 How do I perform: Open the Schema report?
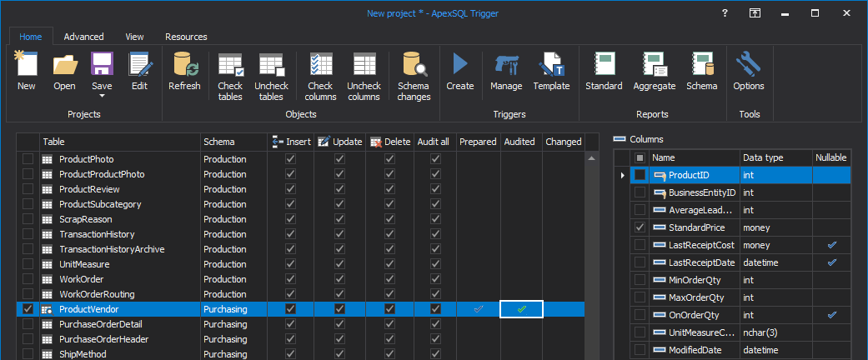pos(702,71)
